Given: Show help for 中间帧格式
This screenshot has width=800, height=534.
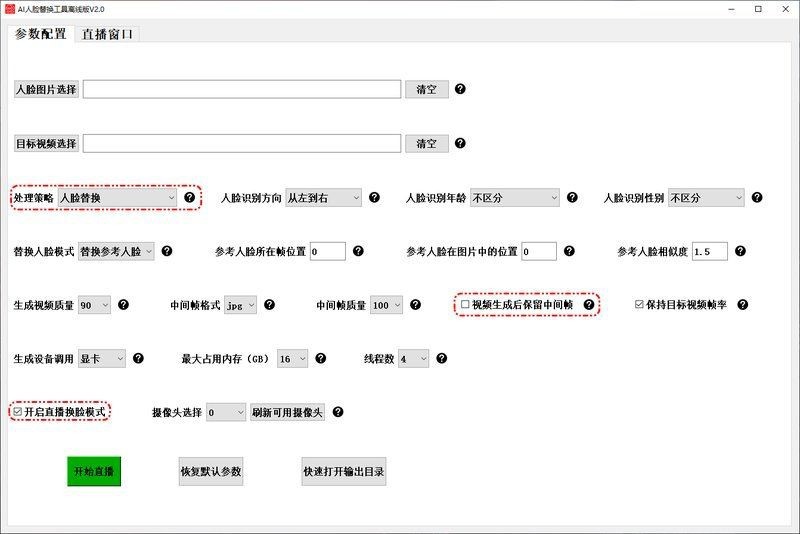Looking at the screenshot, I should click(269, 304).
